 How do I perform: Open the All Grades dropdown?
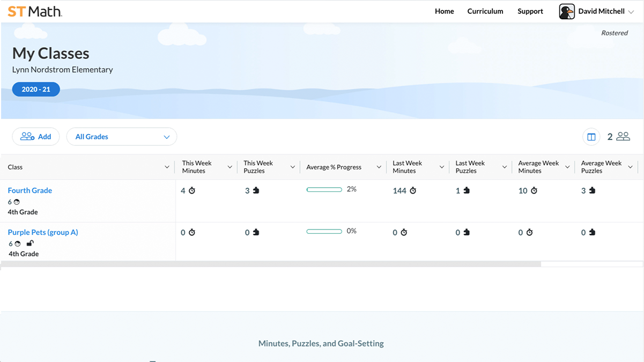(x=122, y=137)
